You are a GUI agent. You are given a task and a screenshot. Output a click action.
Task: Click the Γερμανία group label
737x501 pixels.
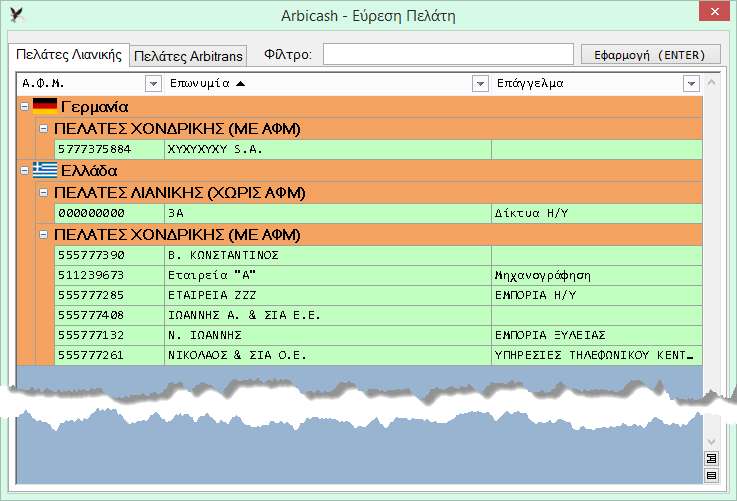(x=94, y=107)
